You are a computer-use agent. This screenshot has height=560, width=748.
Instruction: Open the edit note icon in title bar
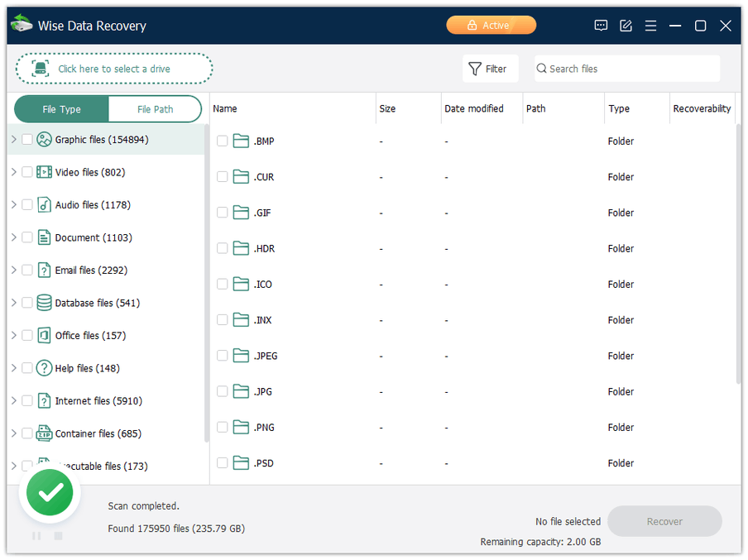tap(626, 26)
